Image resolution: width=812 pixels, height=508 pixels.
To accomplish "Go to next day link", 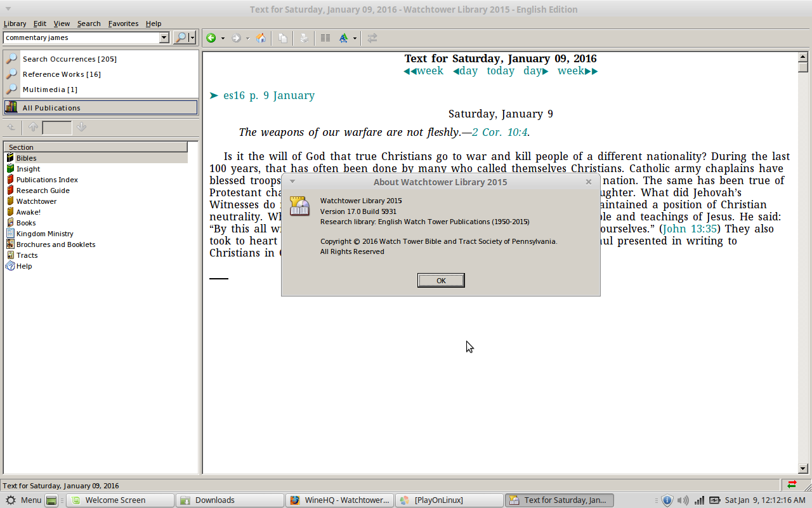I will [536, 71].
